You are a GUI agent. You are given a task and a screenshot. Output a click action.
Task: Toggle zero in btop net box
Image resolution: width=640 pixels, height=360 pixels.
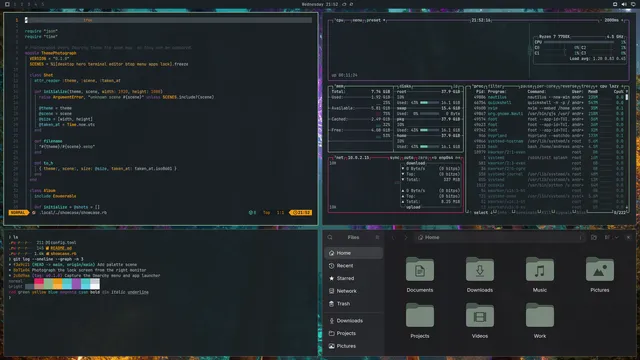pos(422,158)
